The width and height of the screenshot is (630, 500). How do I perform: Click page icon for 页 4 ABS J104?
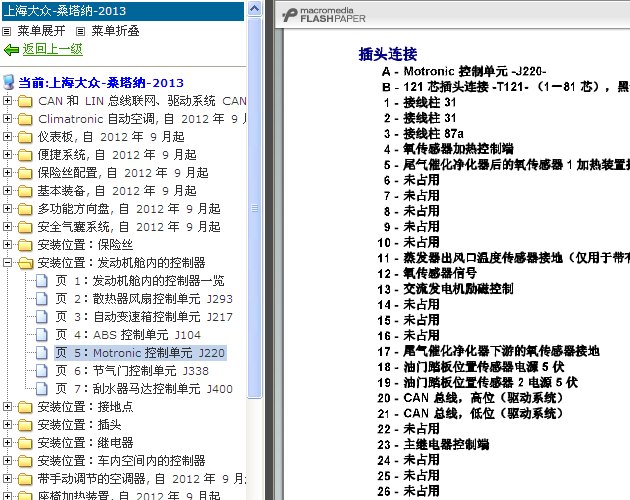pos(41,335)
